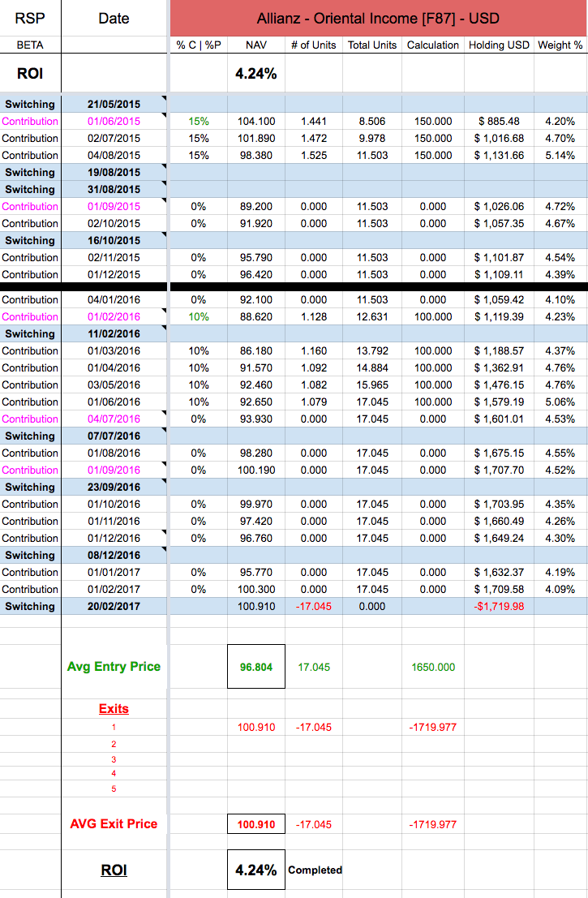Click the RSP header cell
The image size is (588, 898).
[x=30, y=19]
